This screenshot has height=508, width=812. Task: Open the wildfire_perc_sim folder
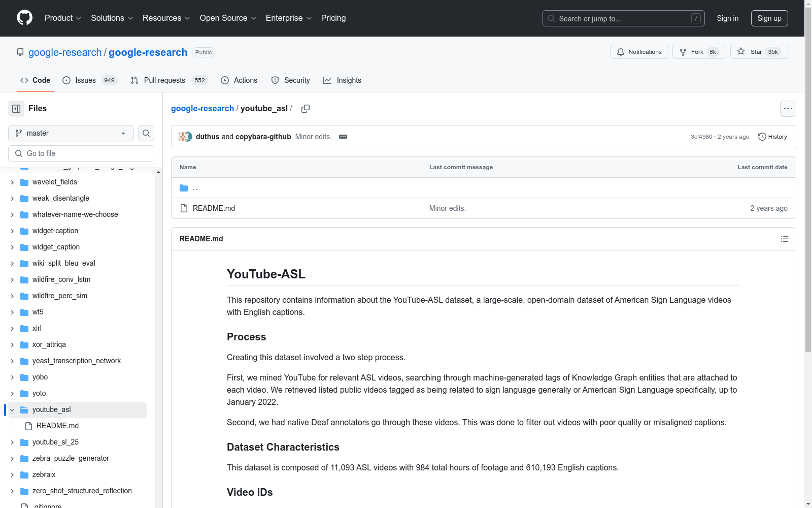click(60, 296)
